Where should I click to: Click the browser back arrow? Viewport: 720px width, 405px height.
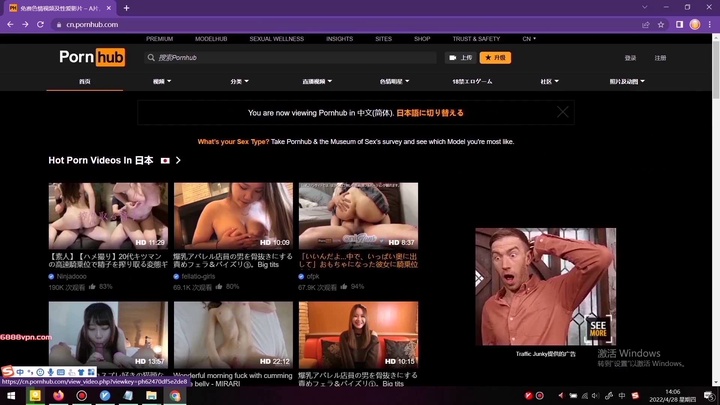coord(11,24)
